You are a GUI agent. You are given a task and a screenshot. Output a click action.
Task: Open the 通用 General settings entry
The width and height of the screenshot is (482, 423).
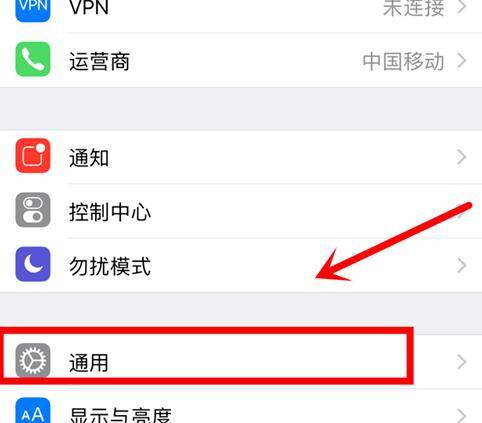241,362
